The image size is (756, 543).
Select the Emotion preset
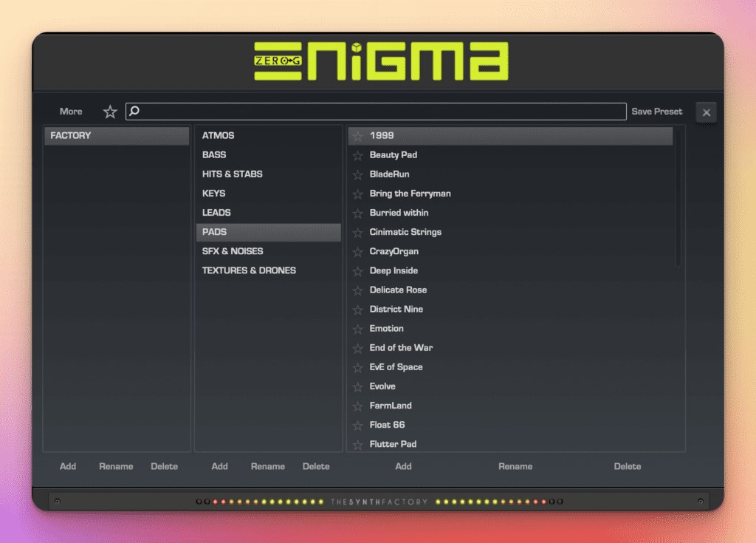[x=511, y=329]
